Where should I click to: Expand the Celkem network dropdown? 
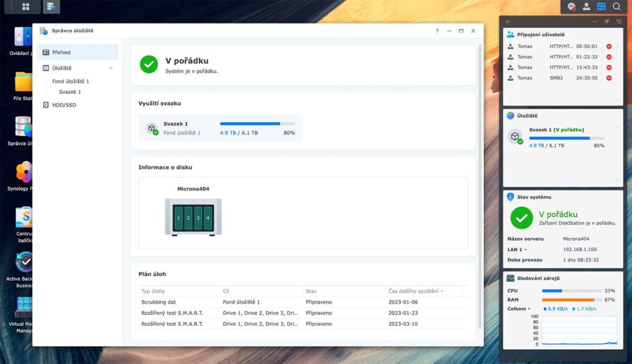(x=518, y=308)
